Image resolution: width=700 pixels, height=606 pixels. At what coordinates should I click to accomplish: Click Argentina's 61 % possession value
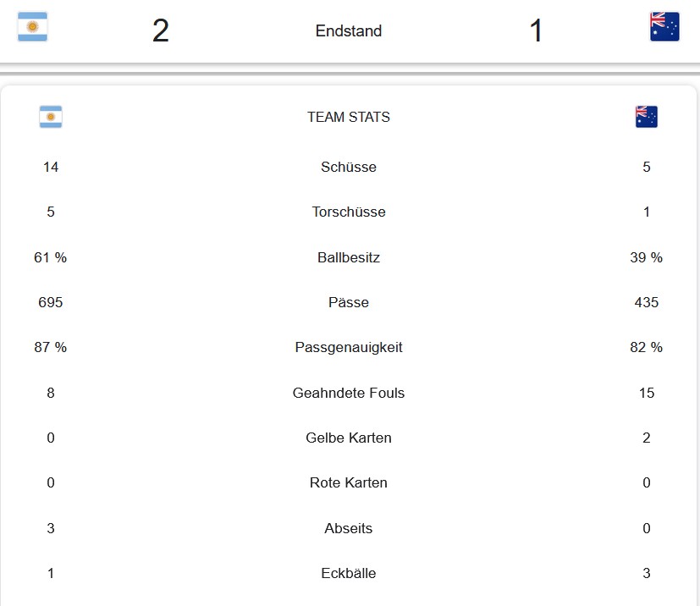51,257
